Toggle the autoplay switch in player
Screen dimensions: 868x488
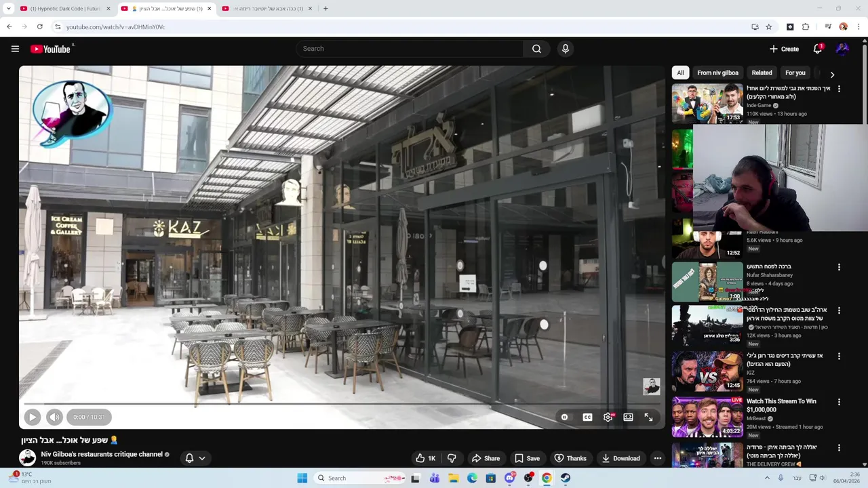pyautogui.click(x=564, y=417)
